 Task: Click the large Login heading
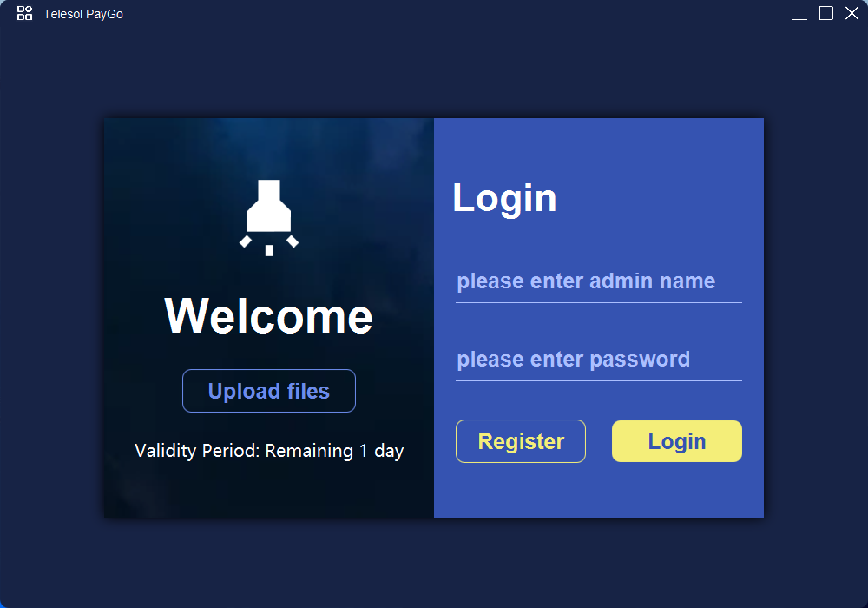tap(504, 199)
